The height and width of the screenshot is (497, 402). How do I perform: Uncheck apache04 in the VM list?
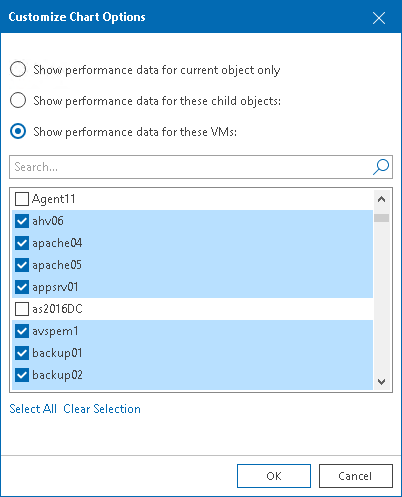coord(22,243)
